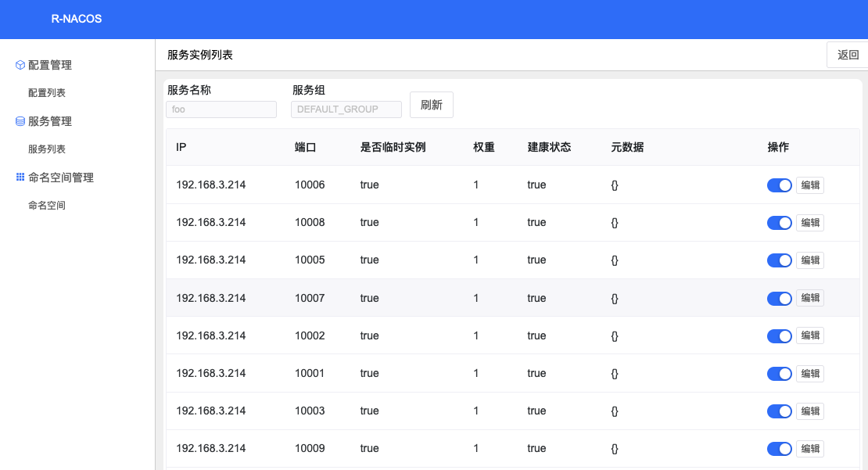Click the 权重 column header
This screenshot has height=470, width=868.
tap(484, 147)
